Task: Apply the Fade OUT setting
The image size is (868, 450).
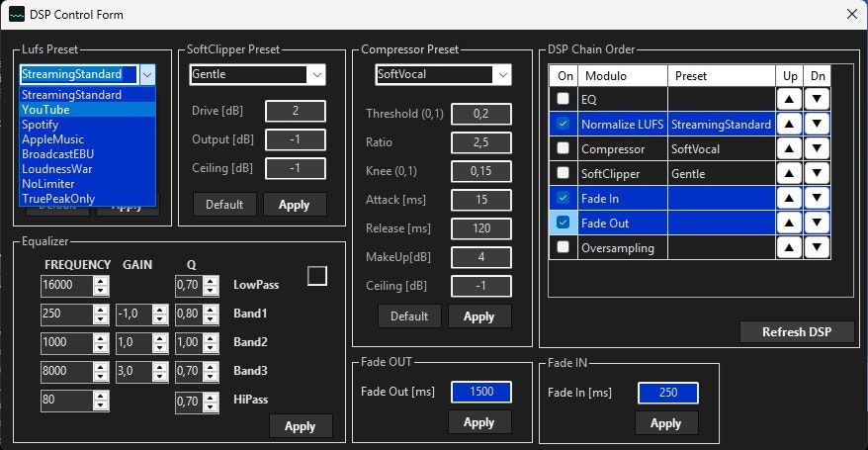Action: pyautogui.click(x=479, y=422)
